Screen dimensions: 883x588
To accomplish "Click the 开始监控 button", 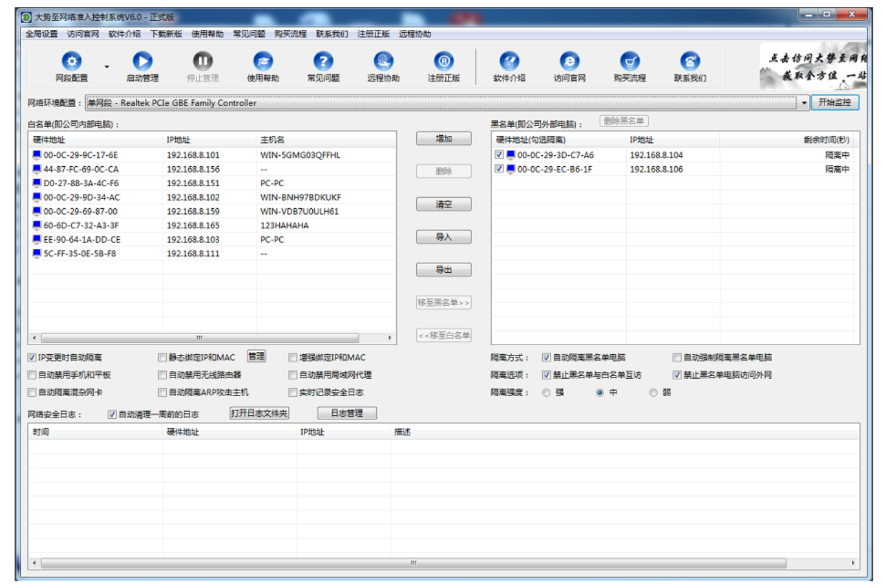I will [834, 102].
